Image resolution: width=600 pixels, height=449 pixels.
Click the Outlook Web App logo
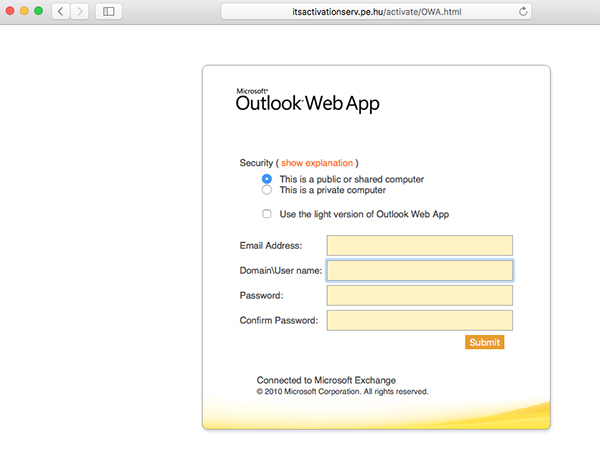[x=308, y=100]
